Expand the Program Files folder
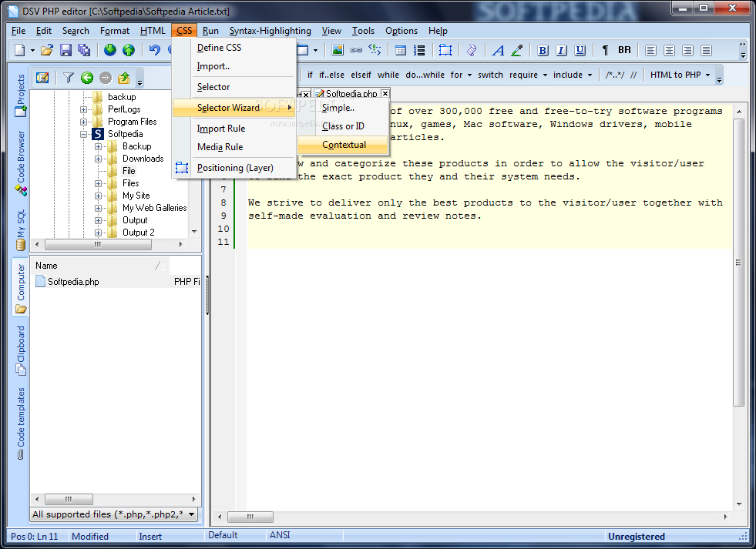The image size is (756, 549). point(83,122)
